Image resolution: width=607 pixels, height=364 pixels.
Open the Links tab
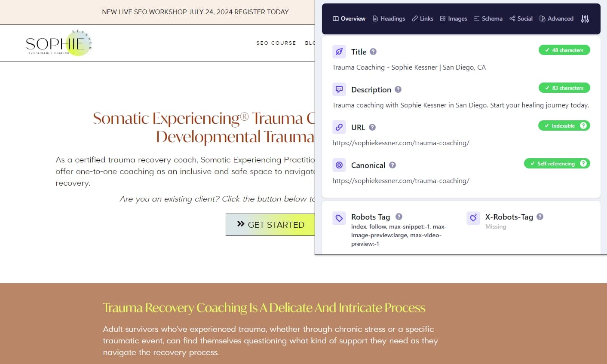click(x=423, y=18)
